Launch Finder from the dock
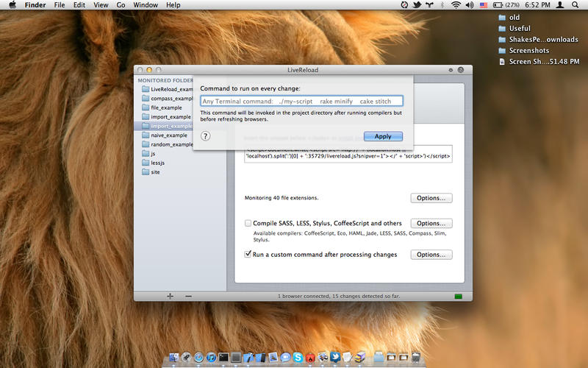 (174, 357)
